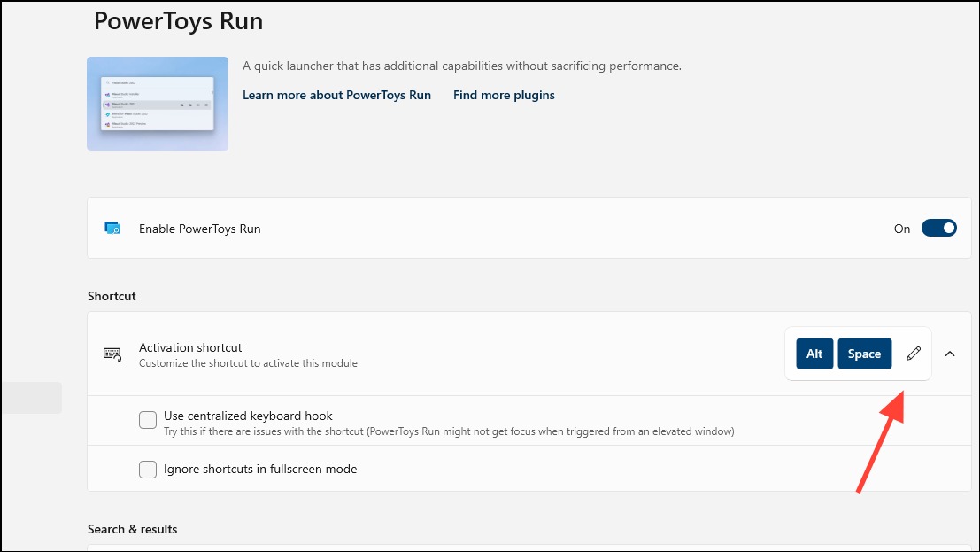Click the keyboard activation shortcut icon
Viewport: 980px width, 552px height.
[112, 354]
